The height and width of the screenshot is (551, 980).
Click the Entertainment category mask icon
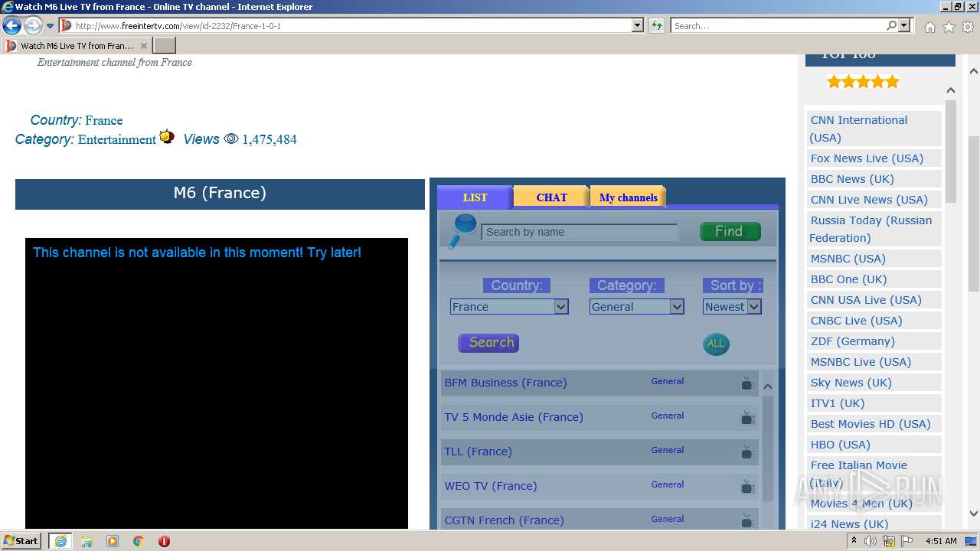pyautogui.click(x=167, y=137)
